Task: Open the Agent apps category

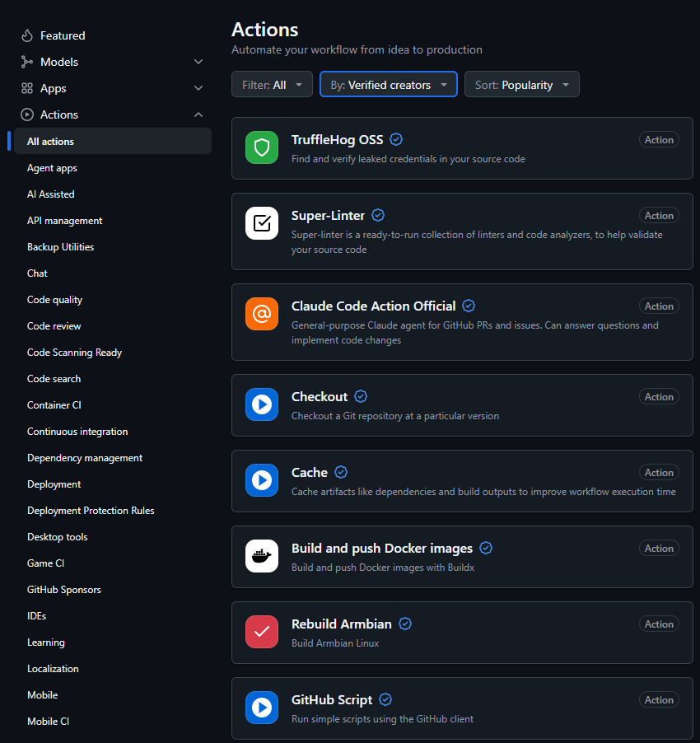Action: pos(52,168)
